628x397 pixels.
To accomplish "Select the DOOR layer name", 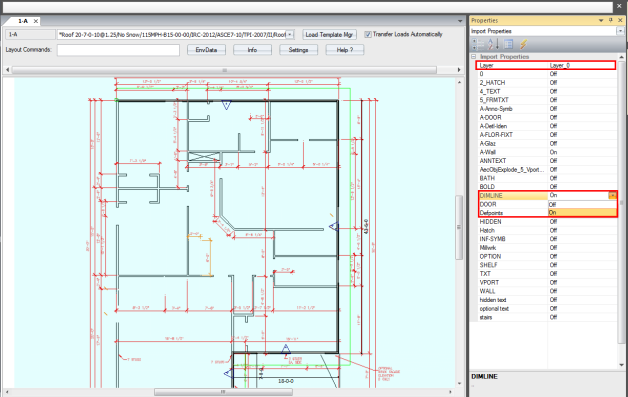I will pyautogui.click(x=488, y=204).
